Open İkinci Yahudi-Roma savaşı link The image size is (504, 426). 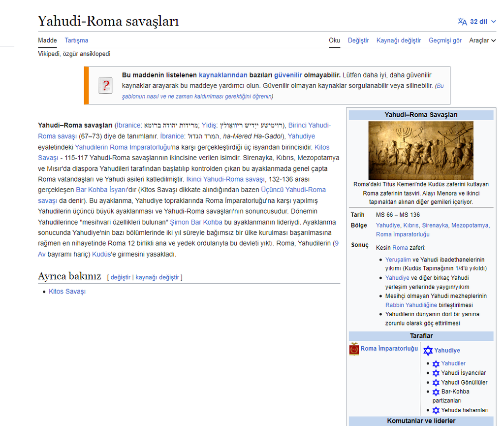click(x=225, y=179)
